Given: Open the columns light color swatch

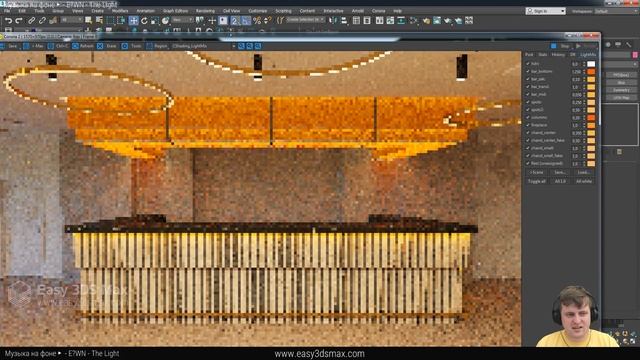Looking at the screenshot, I should point(591,118).
